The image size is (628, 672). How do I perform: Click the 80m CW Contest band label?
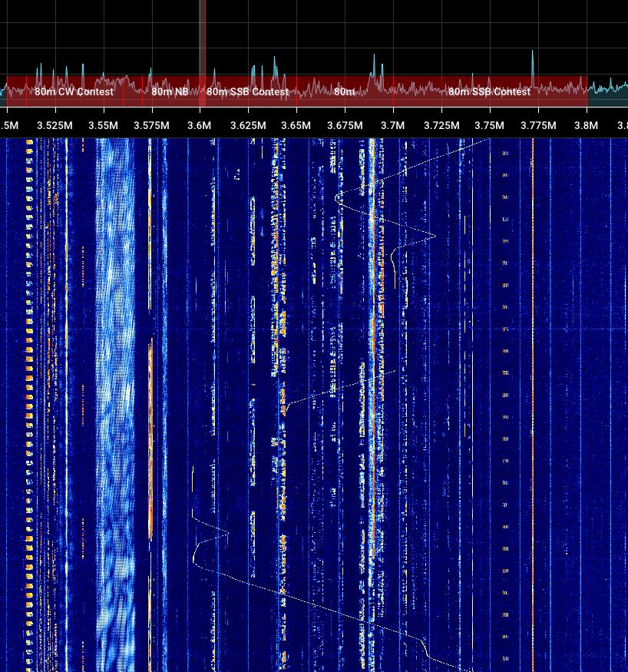(x=74, y=91)
